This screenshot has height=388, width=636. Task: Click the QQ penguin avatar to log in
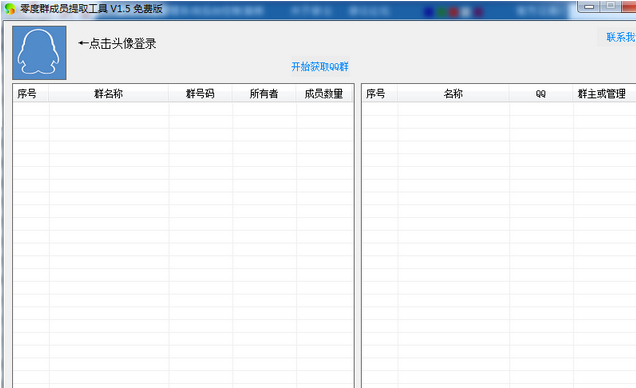coord(39,53)
